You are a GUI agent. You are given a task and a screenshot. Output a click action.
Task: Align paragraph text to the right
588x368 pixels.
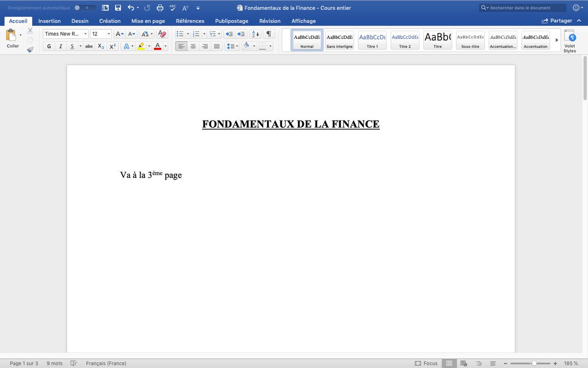click(x=205, y=46)
